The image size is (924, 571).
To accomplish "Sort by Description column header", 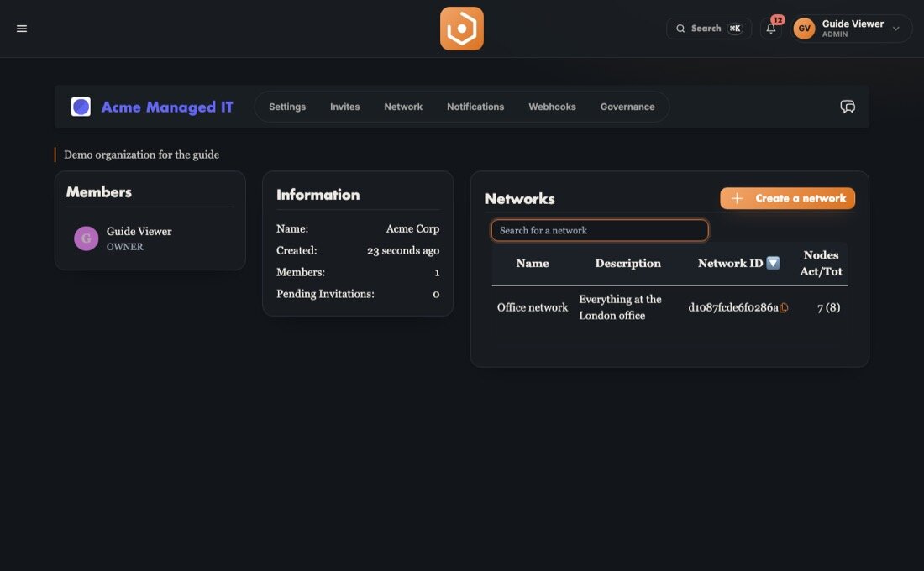I will [627, 264].
